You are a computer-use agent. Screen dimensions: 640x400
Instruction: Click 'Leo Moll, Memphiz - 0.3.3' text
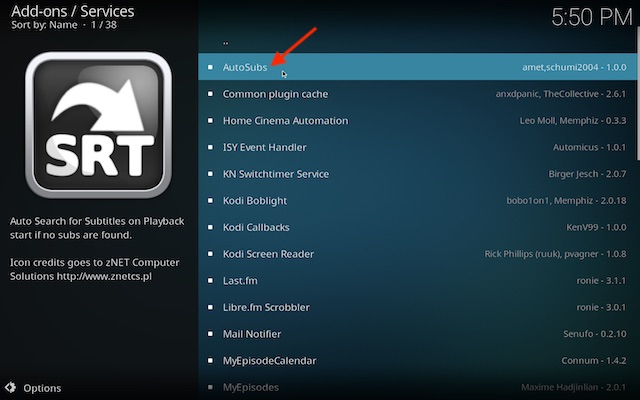click(573, 120)
